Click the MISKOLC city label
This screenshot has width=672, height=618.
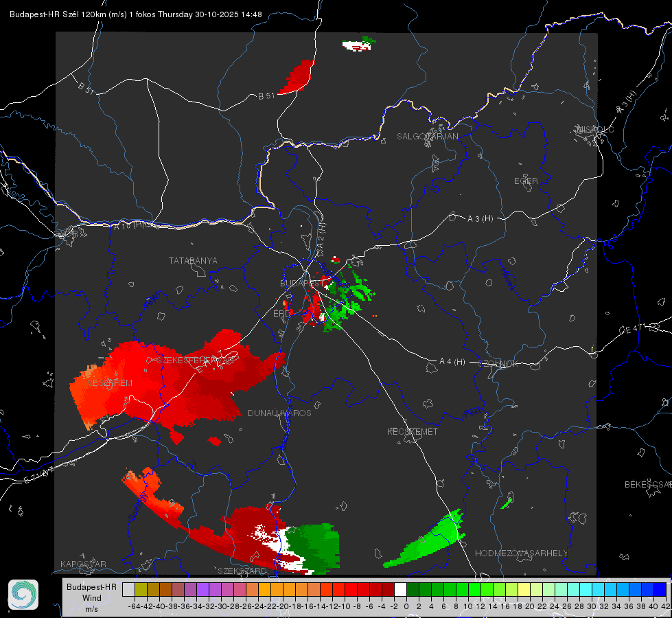click(x=595, y=129)
